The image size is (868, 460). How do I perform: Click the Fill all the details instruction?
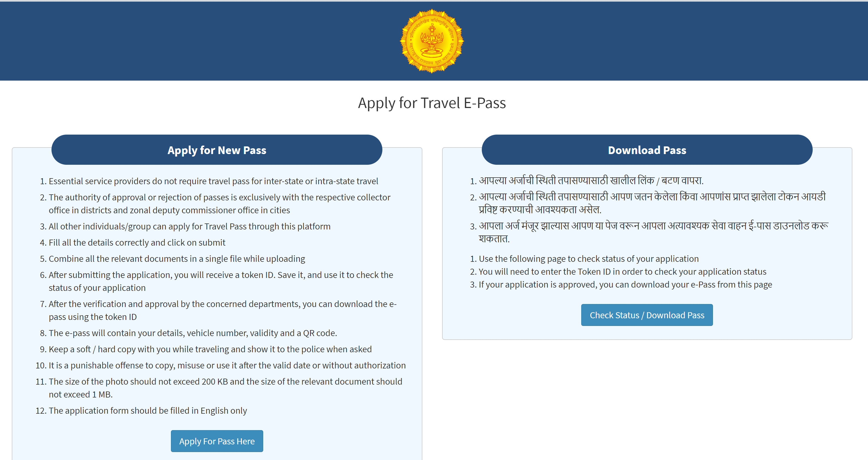pyautogui.click(x=137, y=243)
